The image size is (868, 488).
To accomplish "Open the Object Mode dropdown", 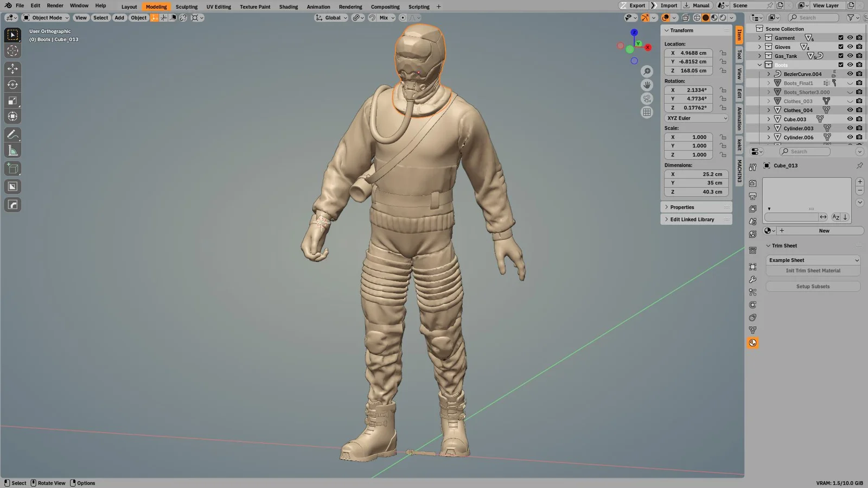I will [46, 18].
